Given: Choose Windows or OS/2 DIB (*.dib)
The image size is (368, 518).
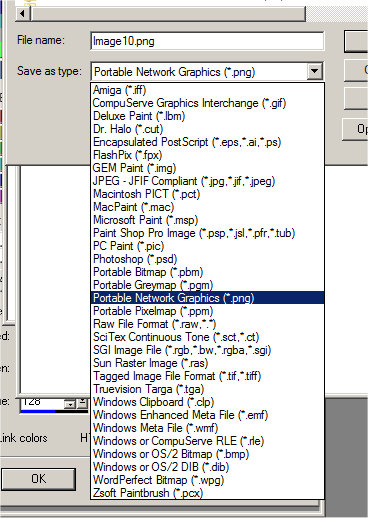Looking at the screenshot, I should point(207,467).
